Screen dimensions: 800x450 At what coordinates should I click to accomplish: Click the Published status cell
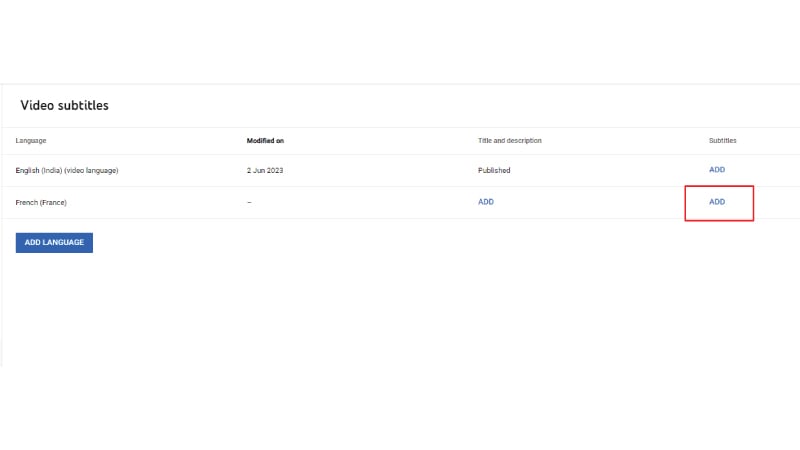click(x=494, y=170)
